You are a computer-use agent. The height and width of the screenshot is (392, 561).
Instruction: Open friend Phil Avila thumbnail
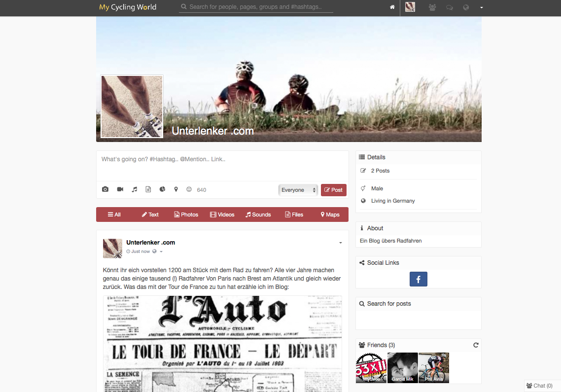tap(434, 368)
